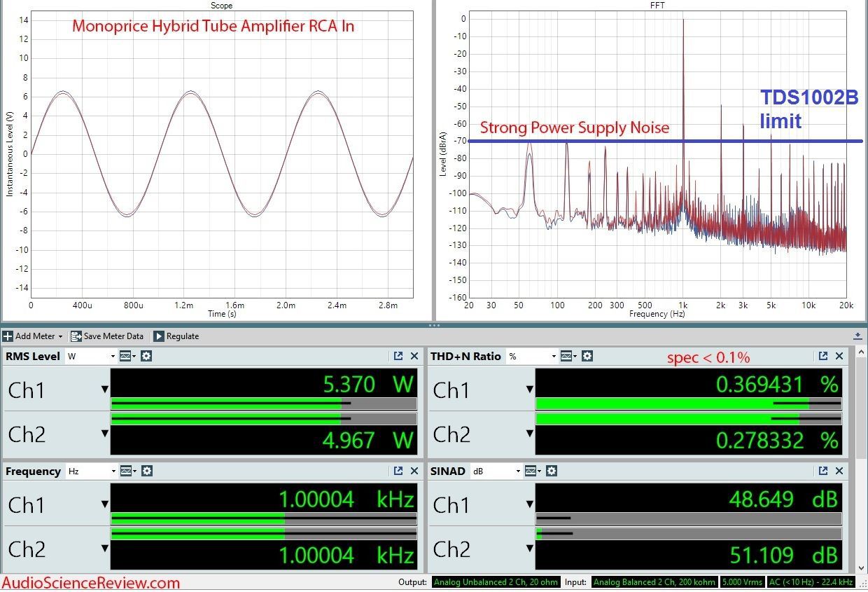The height and width of the screenshot is (592, 868).
Task: Expand SINAD Ch2 channel arrow
Action: pos(530,549)
